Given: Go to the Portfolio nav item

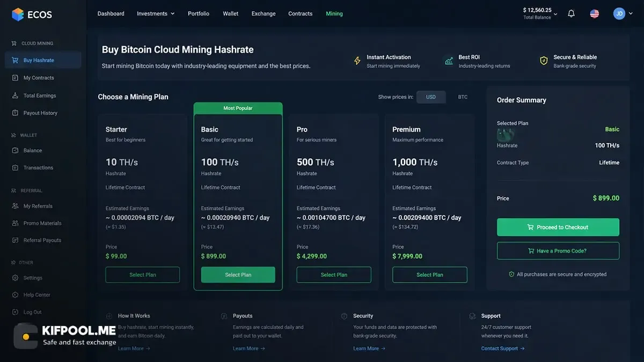Looking at the screenshot, I should [199, 13].
